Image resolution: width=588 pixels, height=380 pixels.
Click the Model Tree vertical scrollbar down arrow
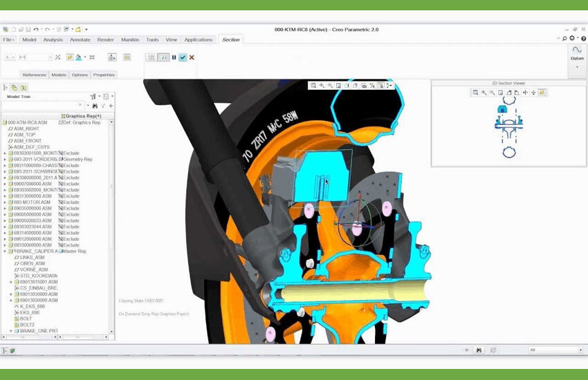point(111,332)
